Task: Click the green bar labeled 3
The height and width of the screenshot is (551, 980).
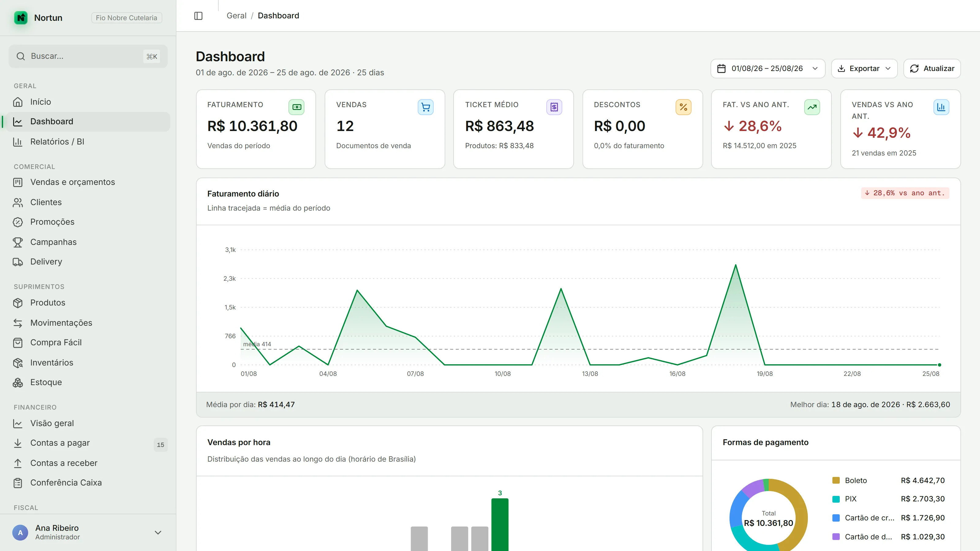Action: 500,525
